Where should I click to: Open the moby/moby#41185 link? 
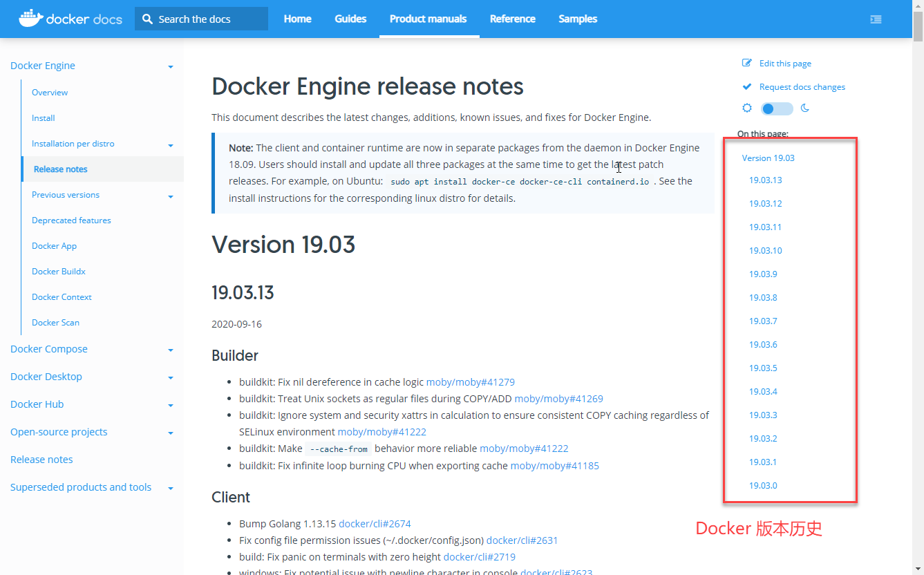point(555,466)
